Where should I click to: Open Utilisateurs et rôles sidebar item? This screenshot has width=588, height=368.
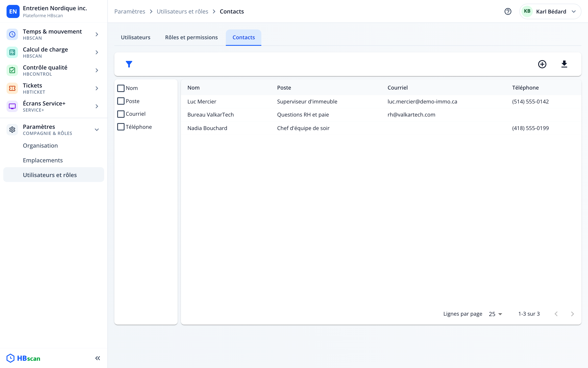(54, 175)
